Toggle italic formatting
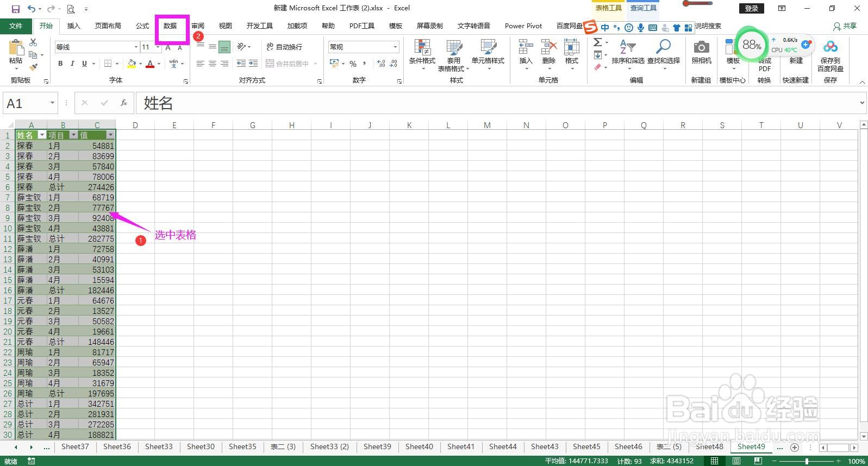This screenshot has width=868, height=466. click(x=72, y=64)
